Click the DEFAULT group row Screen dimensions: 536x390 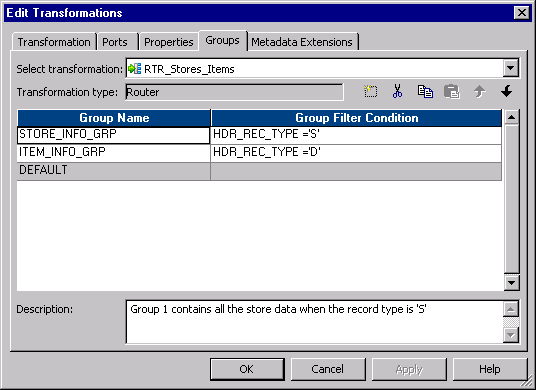pos(259,171)
